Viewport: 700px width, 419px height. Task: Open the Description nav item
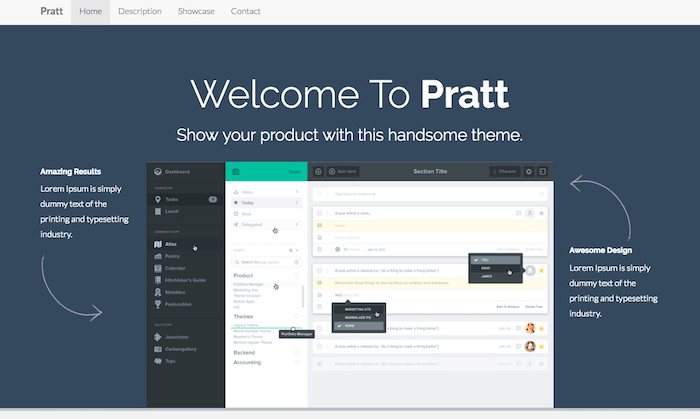pyautogui.click(x=139, y=11)
